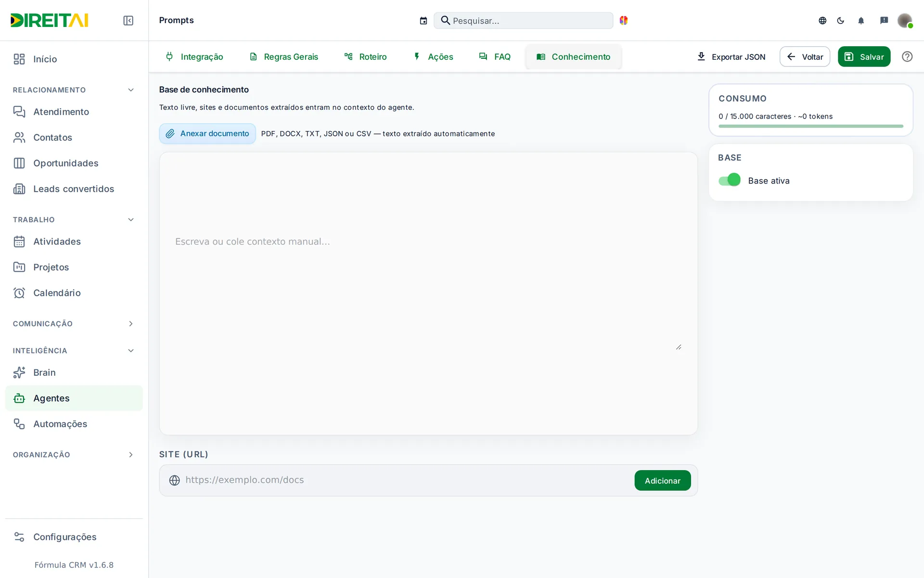Open user avatar profile menu
924x578 pixels.
905,20
